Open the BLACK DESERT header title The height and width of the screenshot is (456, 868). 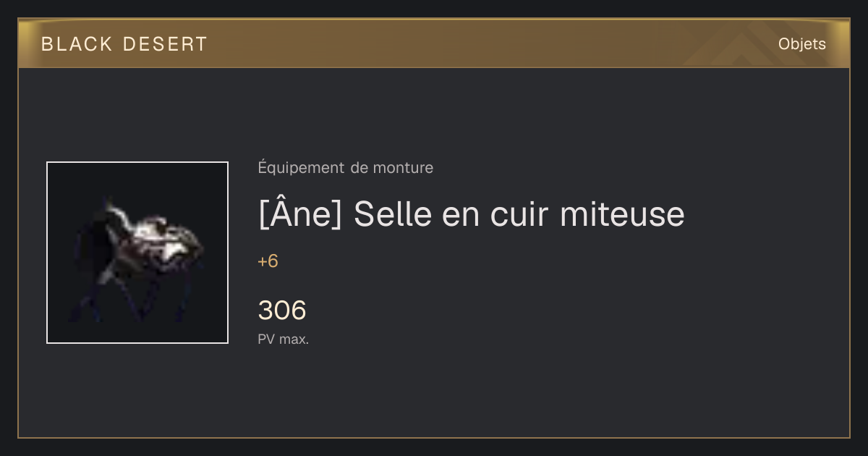click(124, 44)
